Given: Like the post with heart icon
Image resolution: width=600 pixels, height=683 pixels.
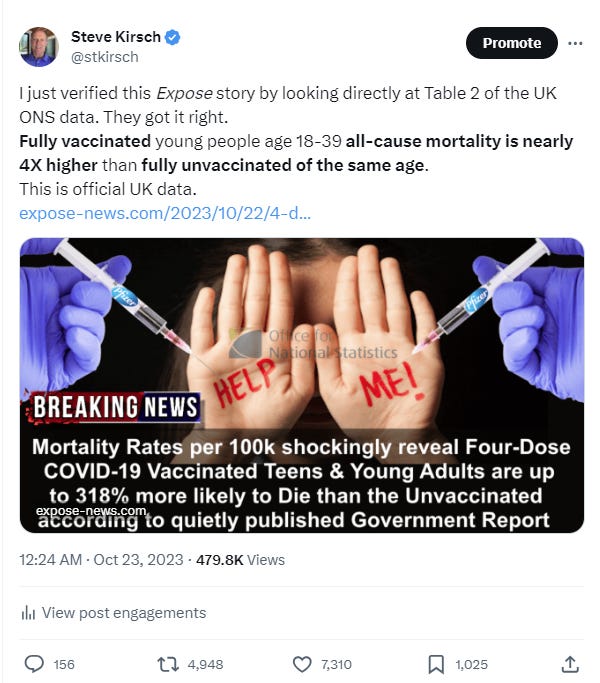Looking at the screenshot, I should coord(302,664).
